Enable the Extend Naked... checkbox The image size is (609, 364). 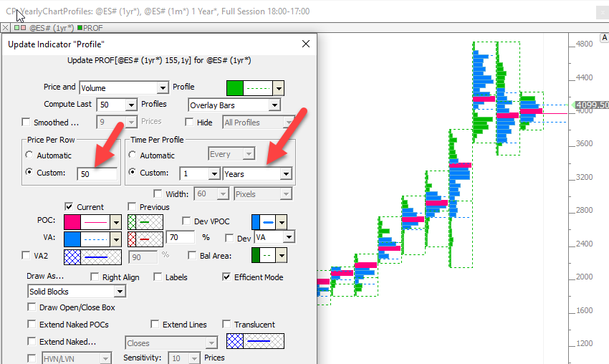(x=32, y=341)
